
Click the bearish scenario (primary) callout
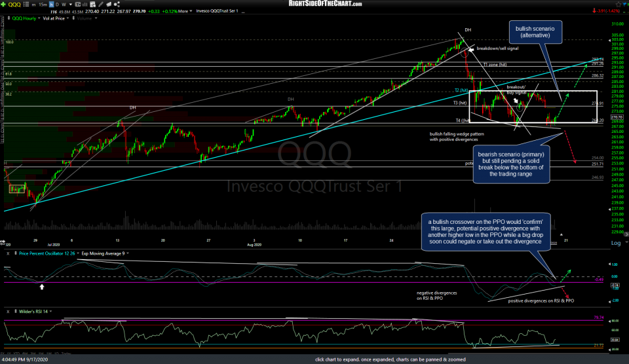[x=511, y=164]
